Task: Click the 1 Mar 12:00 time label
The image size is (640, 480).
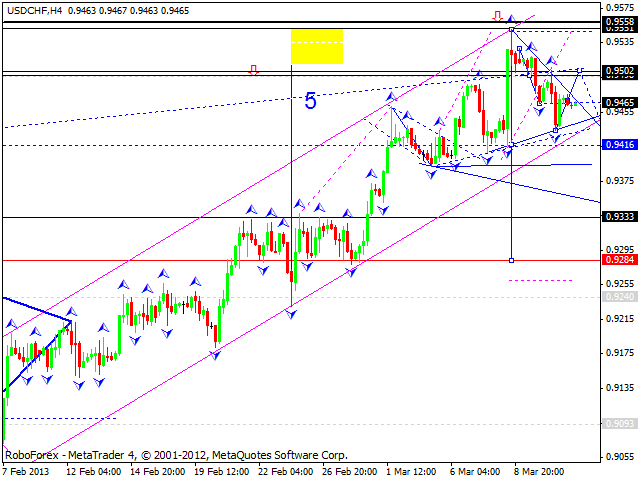Action: click(413, 471)
